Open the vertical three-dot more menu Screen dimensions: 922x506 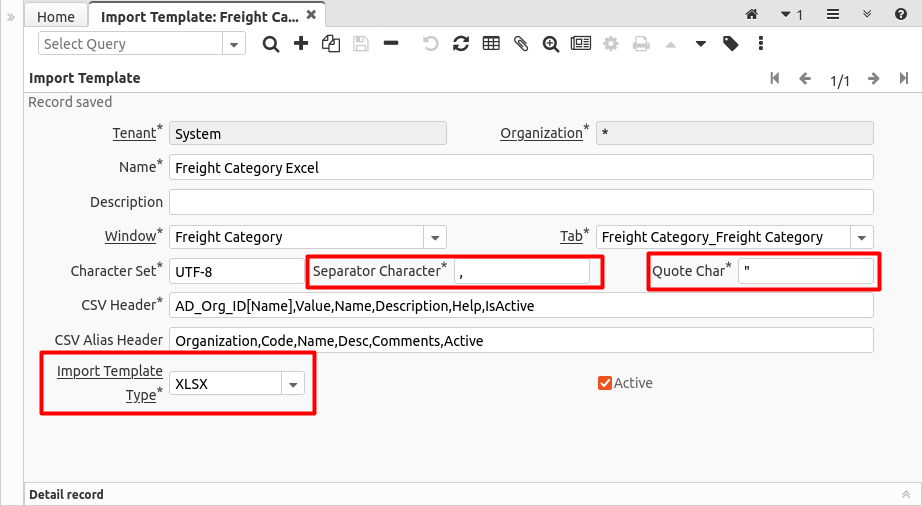pyautogui.click(x=761, y=44)
